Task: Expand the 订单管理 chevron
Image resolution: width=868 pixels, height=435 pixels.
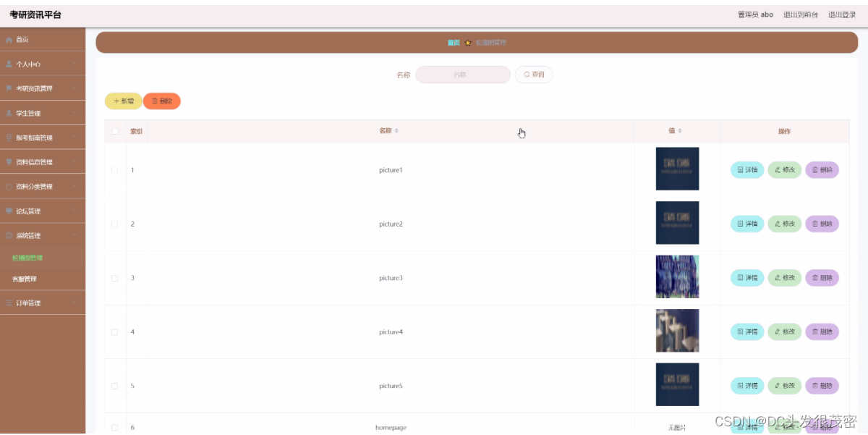Action: (x=75, y=303)
